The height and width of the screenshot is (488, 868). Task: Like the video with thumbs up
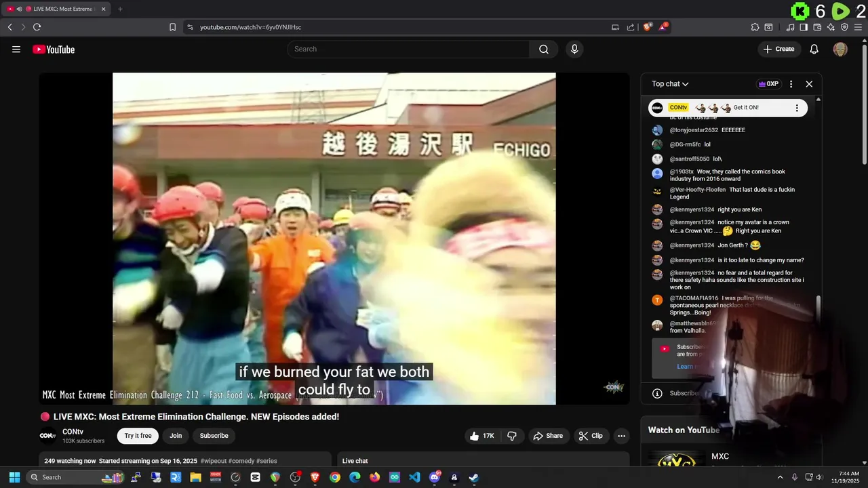[482, 436]
